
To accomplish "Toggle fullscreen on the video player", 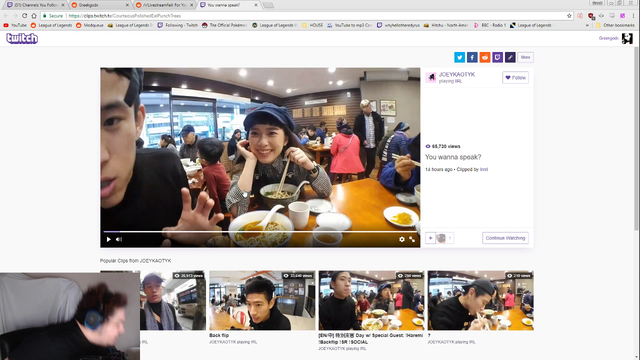I will pos(412,240).
